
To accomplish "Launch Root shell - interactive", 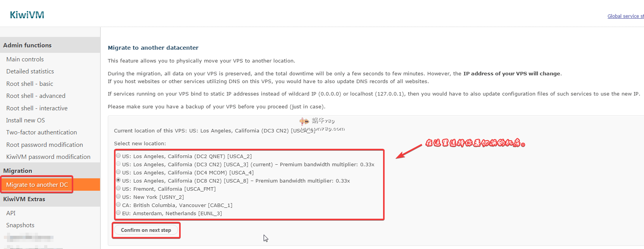I will [x=37, y=108].
